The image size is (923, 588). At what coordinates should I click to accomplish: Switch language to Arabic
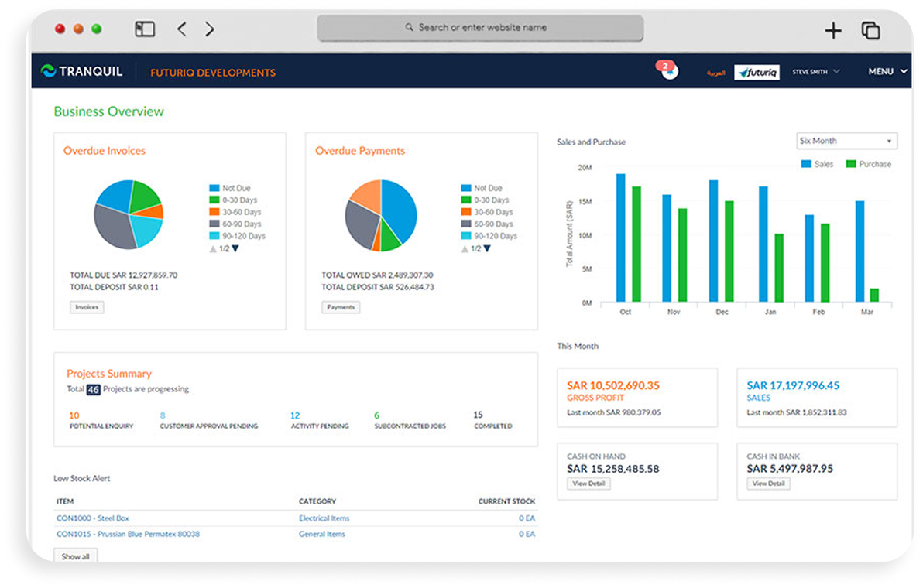(x=715, y=73)
